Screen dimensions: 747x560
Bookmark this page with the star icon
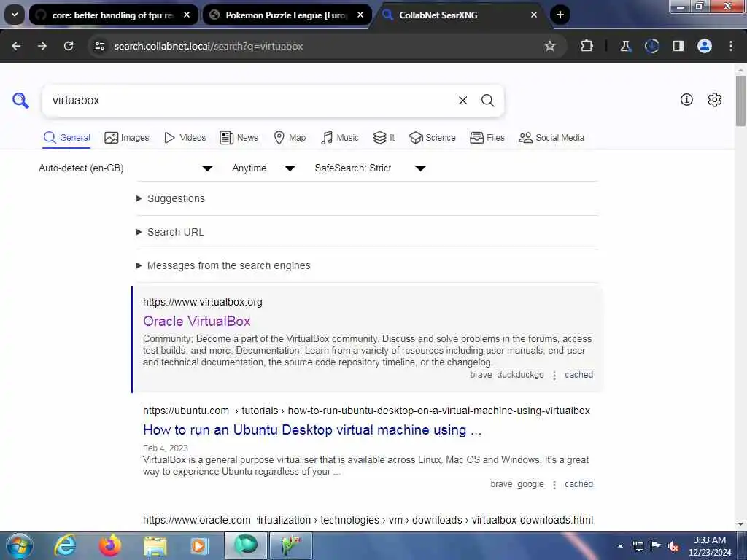[550, 46]
